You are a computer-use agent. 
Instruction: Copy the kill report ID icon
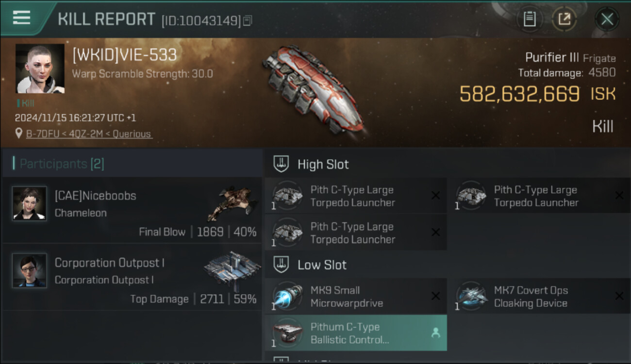248,21
